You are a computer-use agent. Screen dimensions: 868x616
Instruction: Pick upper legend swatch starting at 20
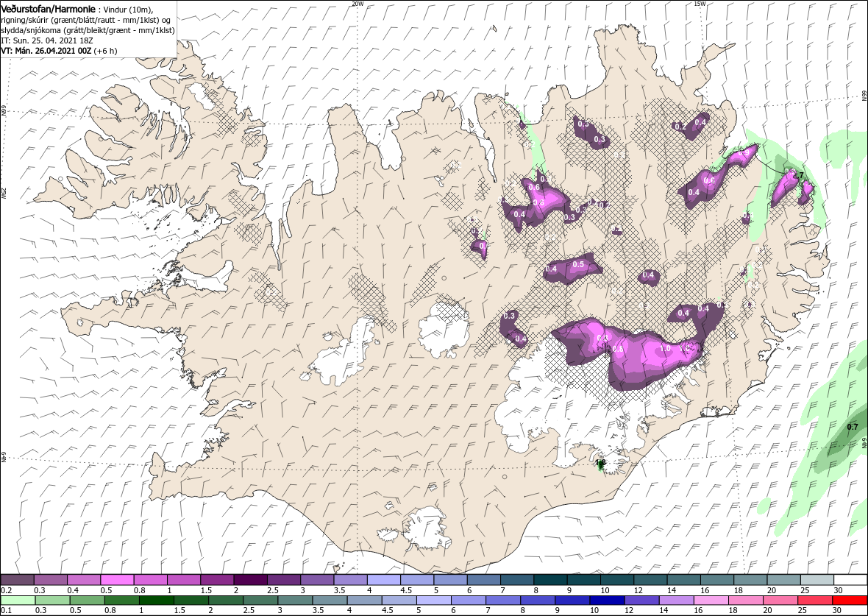coord(783,580)
